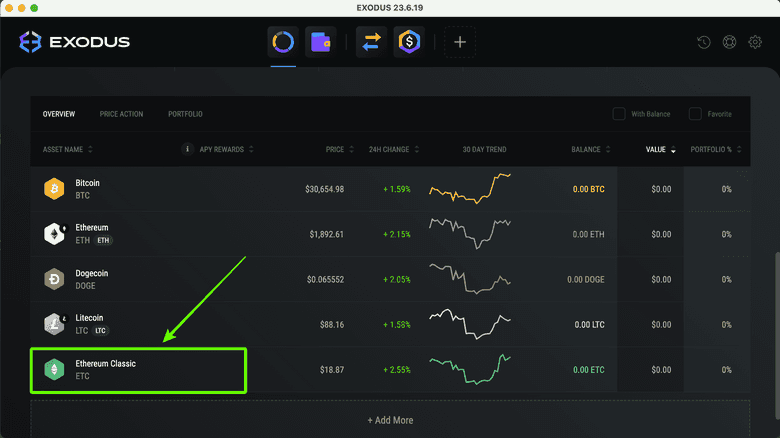Image resolution: width=780 pixels, height=438 pixels.
Task: Open the portfolio donut chart icon
Action: point(283,43)
